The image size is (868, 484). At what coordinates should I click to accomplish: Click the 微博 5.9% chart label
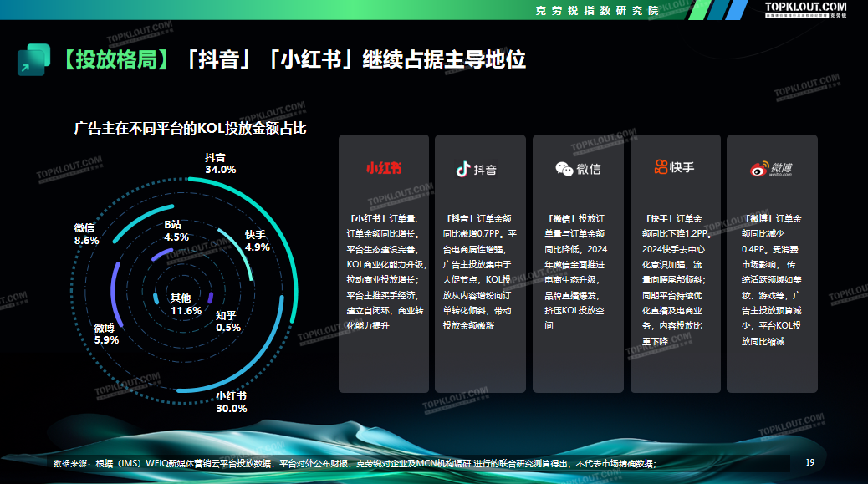pos(106,334)
